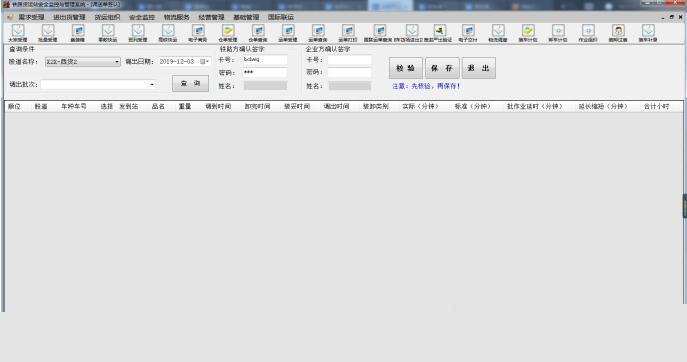Click the 企业方 姓名 gray field
Viewport: 687px width, 362px height.
click(350, 86)
